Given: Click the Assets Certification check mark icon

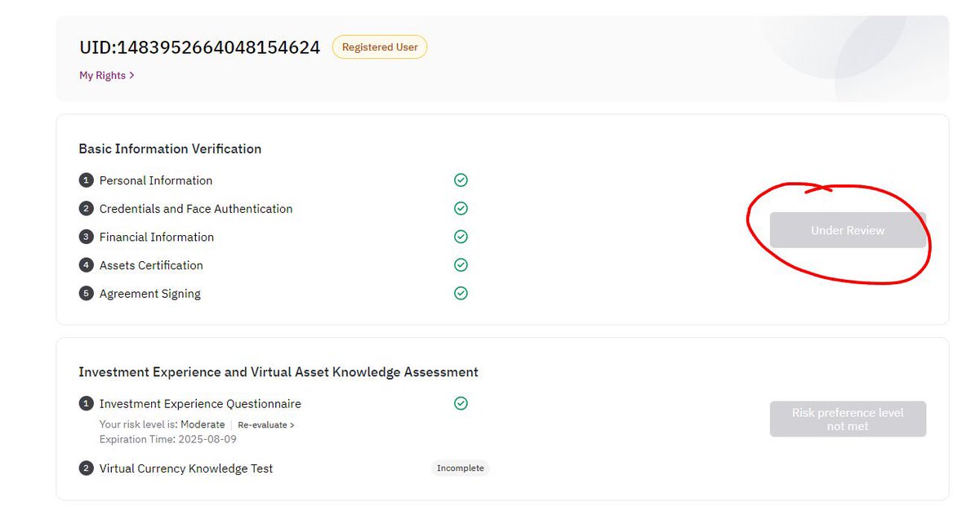Looking at the screenshot, I should (x=461, y=265).
